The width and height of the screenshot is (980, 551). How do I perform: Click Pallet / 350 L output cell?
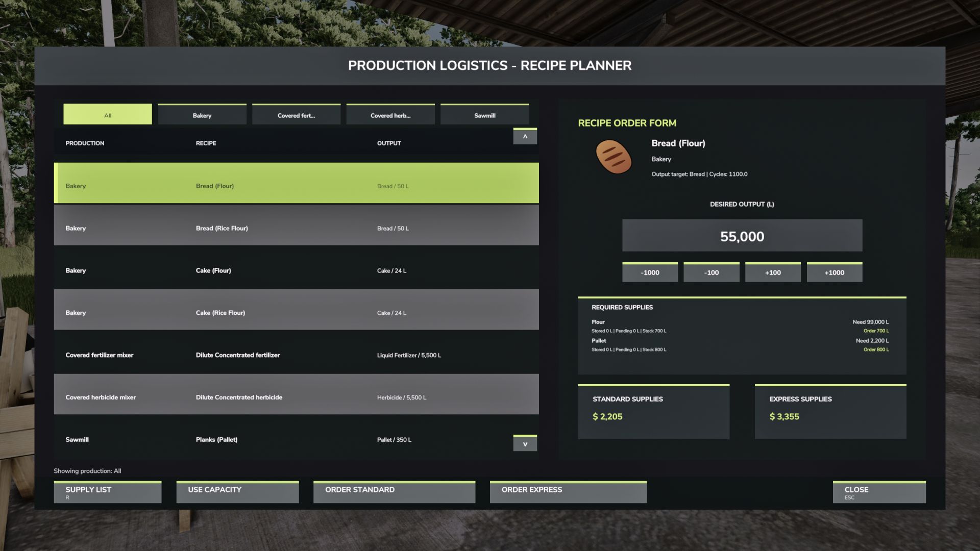point(394,440)
